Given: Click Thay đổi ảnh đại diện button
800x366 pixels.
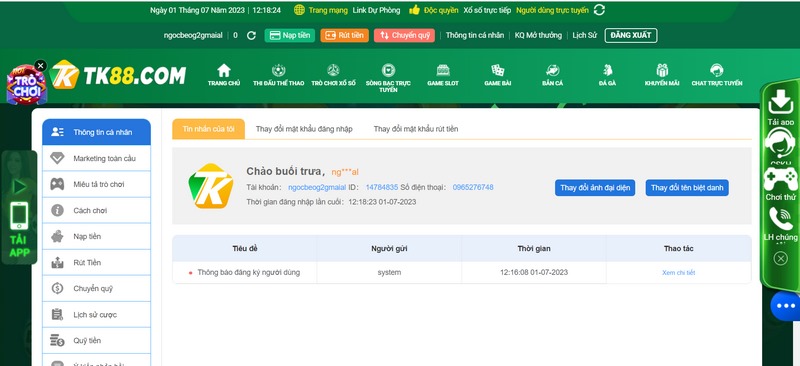Looking at the screenshot, I should pos(595,187).
